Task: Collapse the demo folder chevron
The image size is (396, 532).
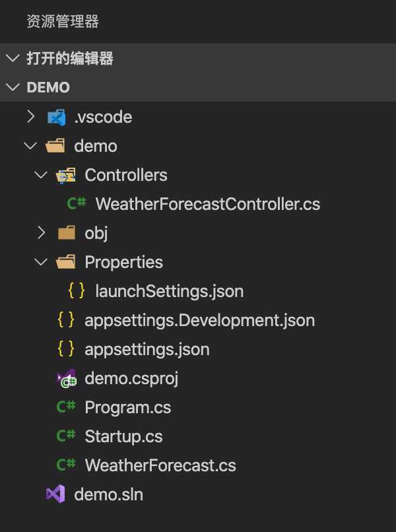Action: [30, 146]
